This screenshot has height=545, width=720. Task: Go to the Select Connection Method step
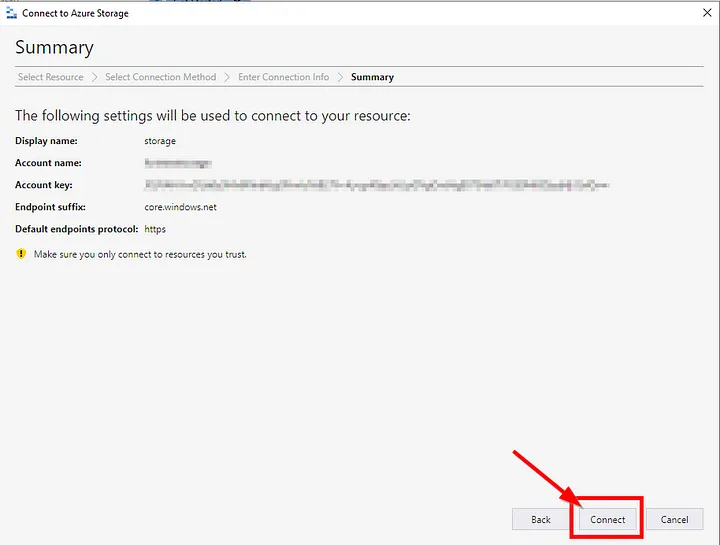[x=160, y=77]
